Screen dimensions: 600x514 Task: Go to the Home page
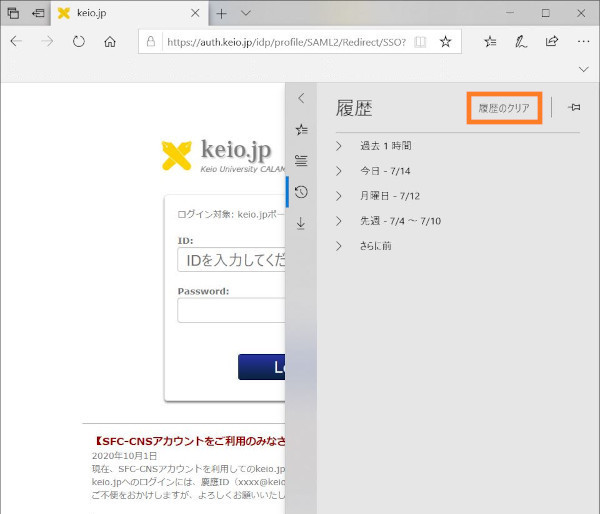pos(110,42)
